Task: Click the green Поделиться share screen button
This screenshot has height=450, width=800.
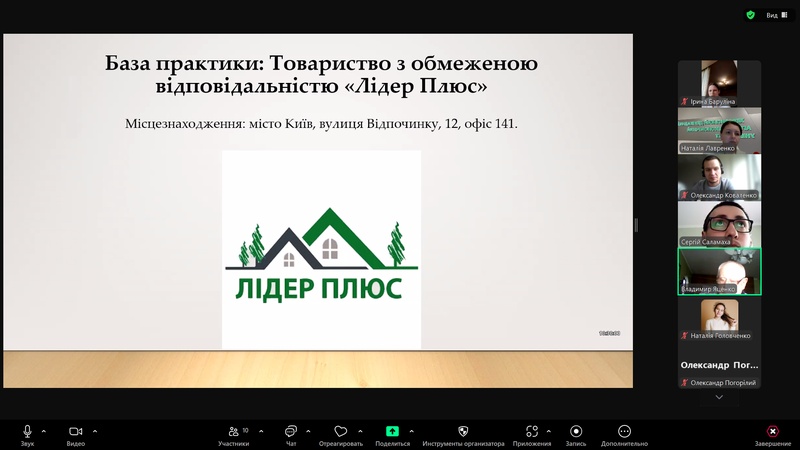Action: coord(392,431)
